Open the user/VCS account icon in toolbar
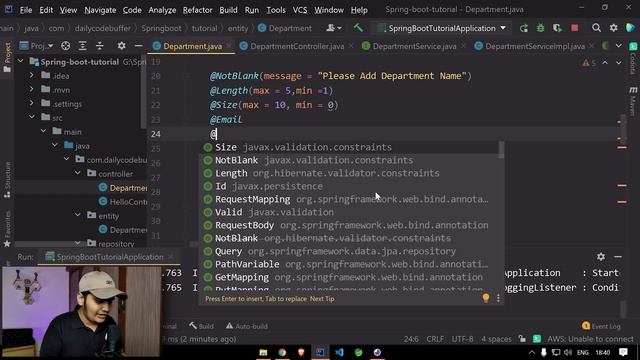 click(333, 28)
